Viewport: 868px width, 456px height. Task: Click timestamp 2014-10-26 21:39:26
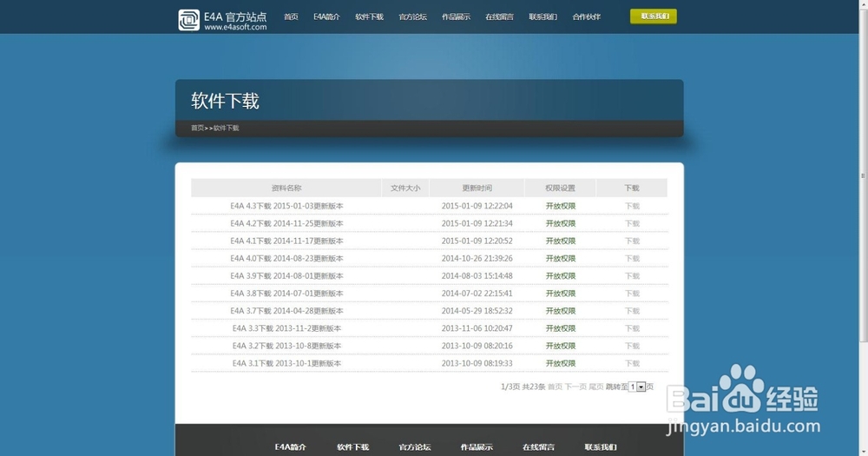477,258
